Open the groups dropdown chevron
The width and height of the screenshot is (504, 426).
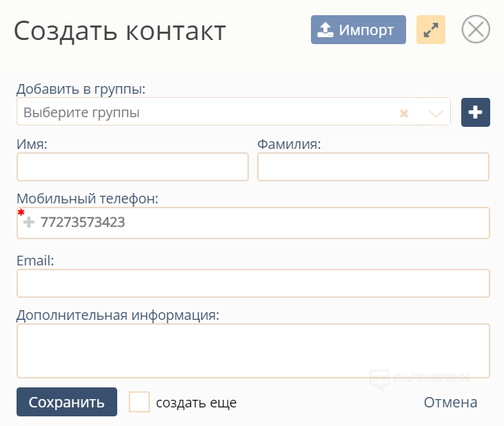coord(435,113)
